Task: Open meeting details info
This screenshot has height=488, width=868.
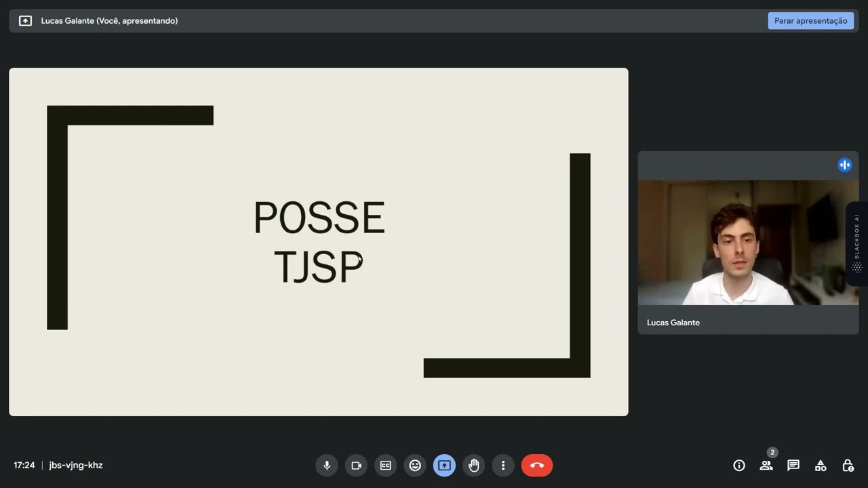Action: (739, 466)
